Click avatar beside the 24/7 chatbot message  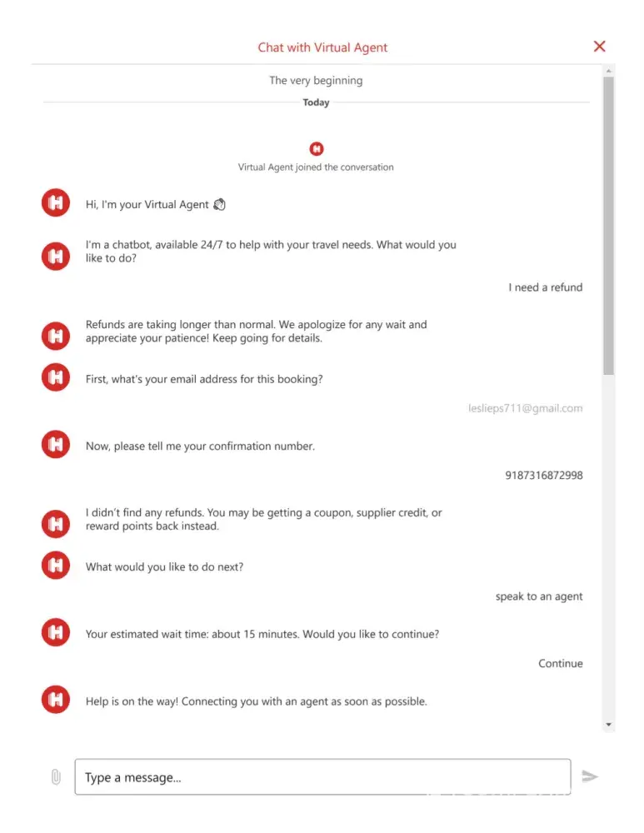coord(56,256)
